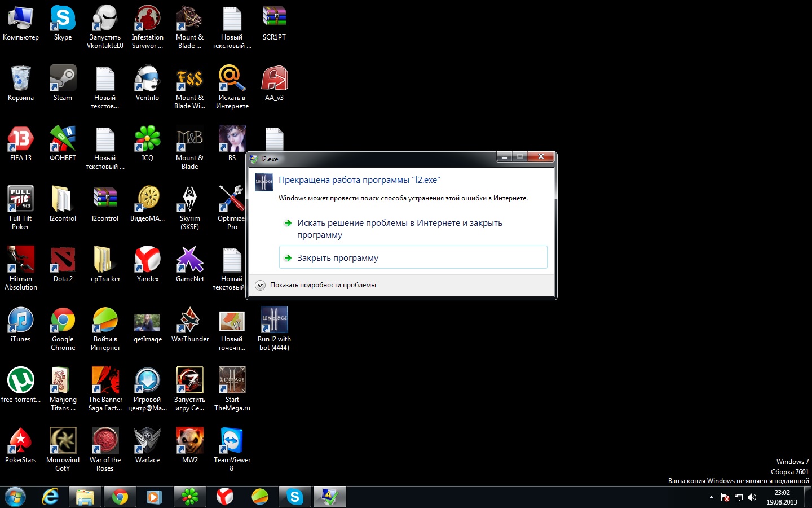The height and width of the screenshot is (508, 812).
Task: Show hidden system tray icons
Action: click(711, 497)
